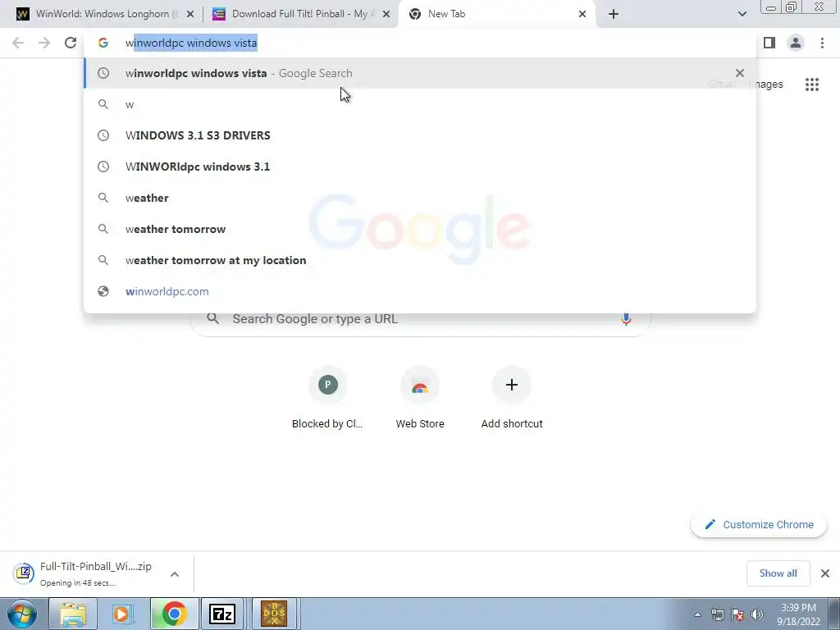Image resolution: width=840 pixels, height=630 pixels.
Task: Select 'WINDOWS 3.1 S3 DRIVERS' suggestion
Action: pos(420,135)
